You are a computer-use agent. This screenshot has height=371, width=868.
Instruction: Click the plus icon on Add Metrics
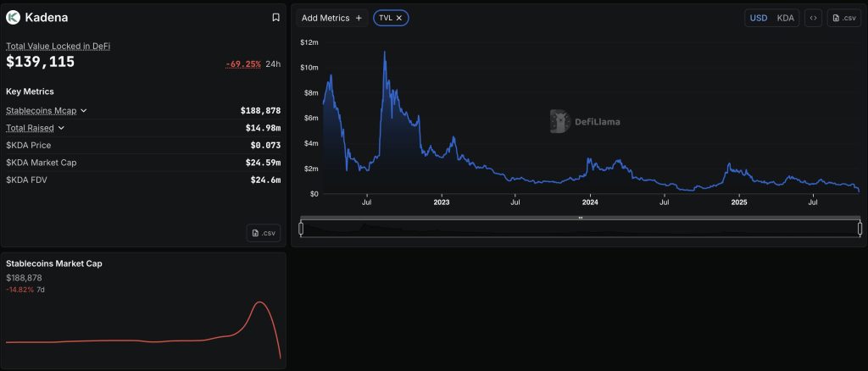(x=359, y=19)
